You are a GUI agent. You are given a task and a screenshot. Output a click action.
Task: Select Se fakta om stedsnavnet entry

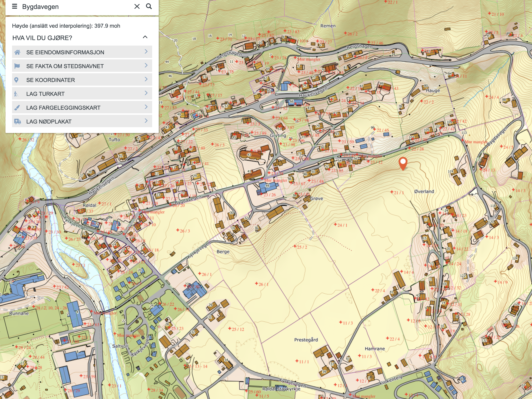click(x=65, y=66)
